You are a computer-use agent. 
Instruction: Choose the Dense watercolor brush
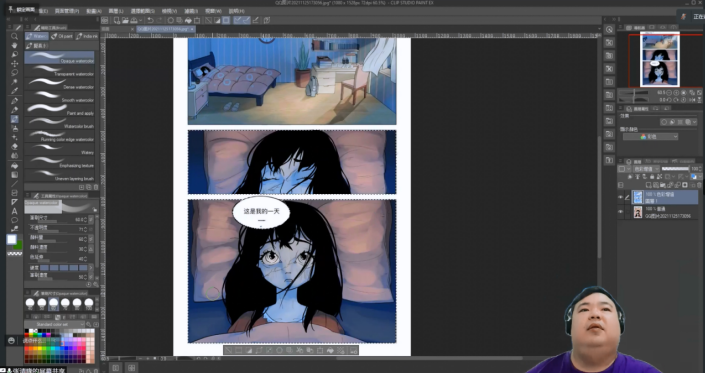click(x=59, y=84)
